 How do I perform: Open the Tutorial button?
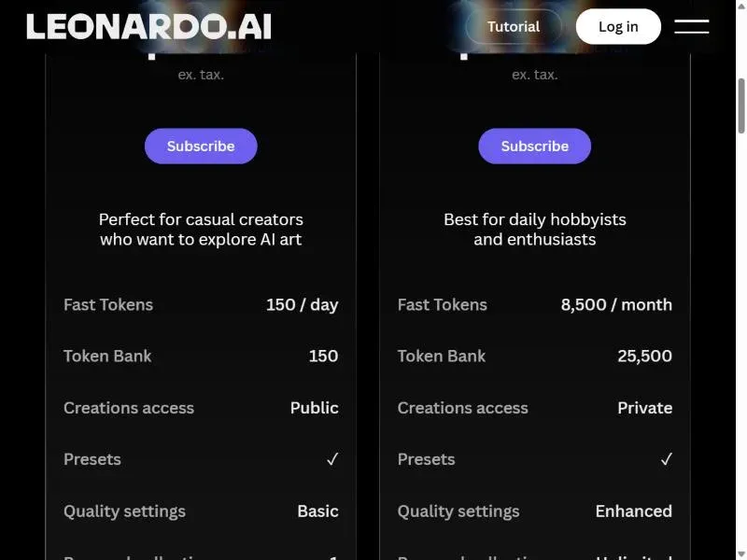(x=514, y=27)
